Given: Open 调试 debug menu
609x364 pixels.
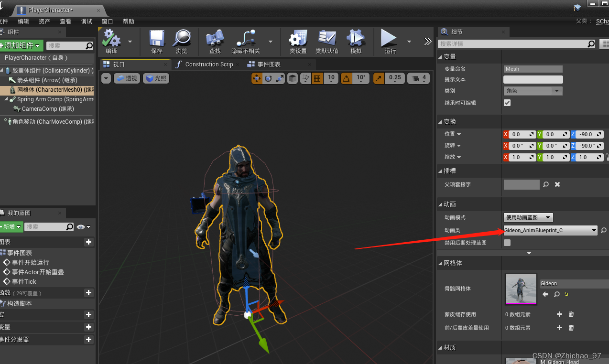Looking at the screenshot, I should [87, 21].
